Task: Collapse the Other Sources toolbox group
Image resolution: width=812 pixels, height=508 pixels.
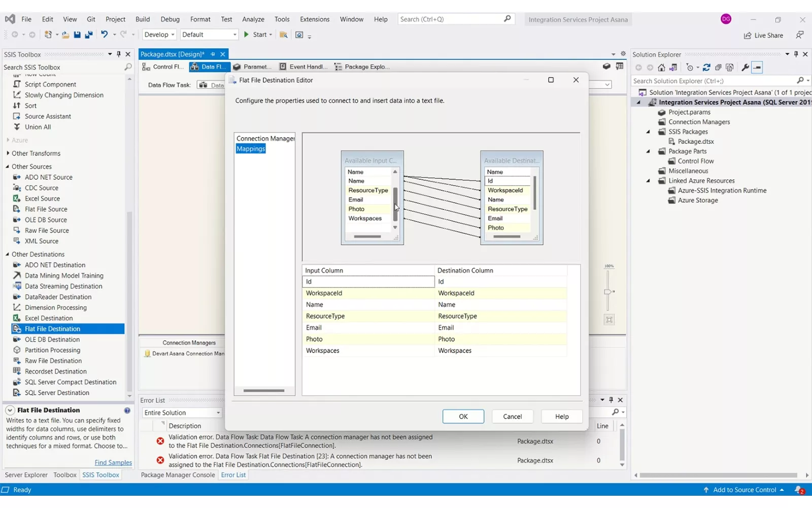Action: click(8, 167)
